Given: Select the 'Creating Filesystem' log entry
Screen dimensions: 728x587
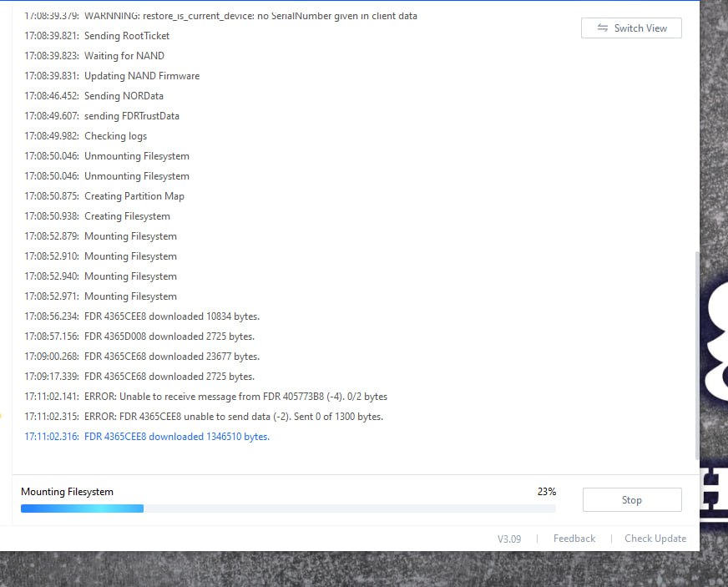Looking at the screenshot, I should pos(97,216).
